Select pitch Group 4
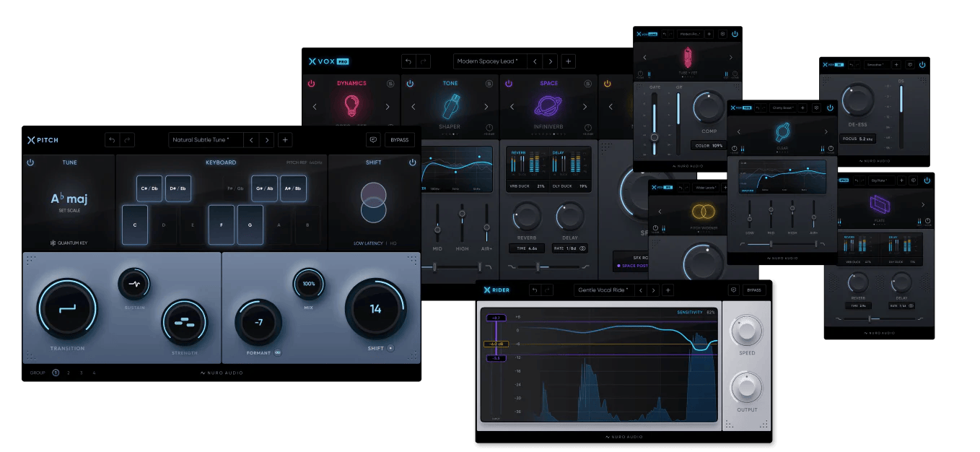980x452 pixels. (94, 373)
